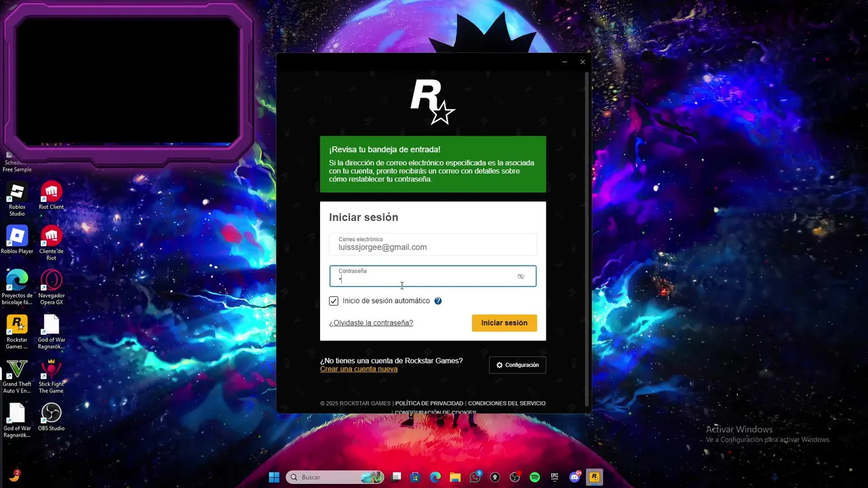Focus the Contraseña password field
The width and height of the screenshot is (868, 488).
tap(433, 276)
